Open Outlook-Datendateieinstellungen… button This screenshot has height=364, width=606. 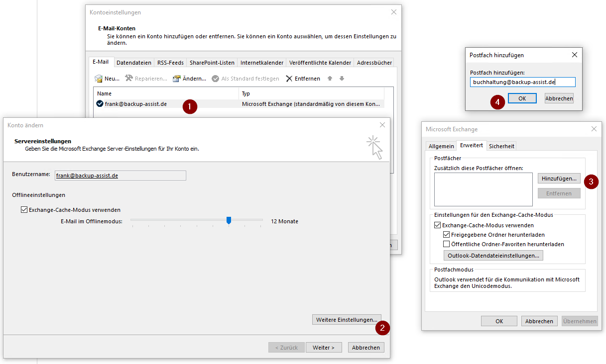click(493, 256)
